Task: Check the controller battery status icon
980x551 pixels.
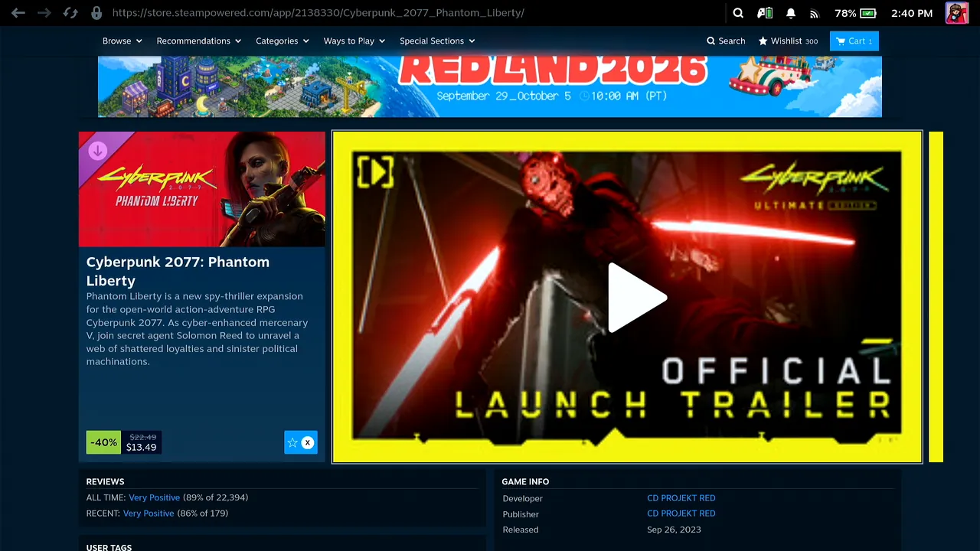Action: 764,13
